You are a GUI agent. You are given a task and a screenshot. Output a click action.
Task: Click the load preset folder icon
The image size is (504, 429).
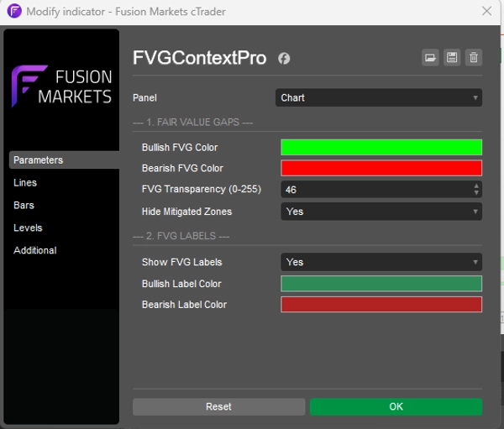pos(430,58)
